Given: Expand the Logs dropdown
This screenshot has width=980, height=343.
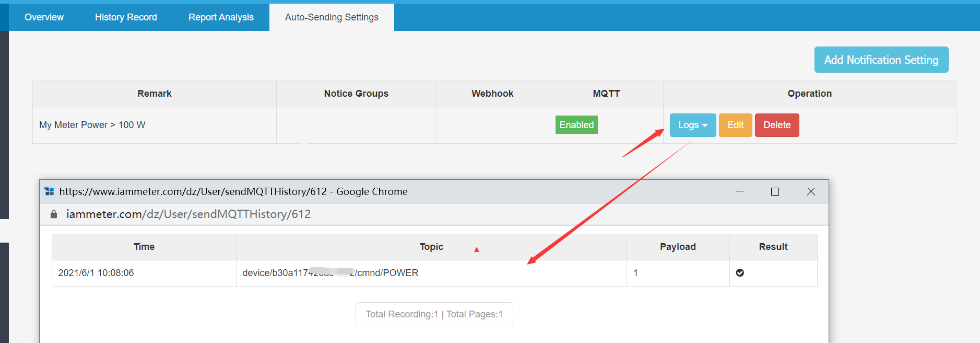Looking at the screenshot, I should (692, 125).
